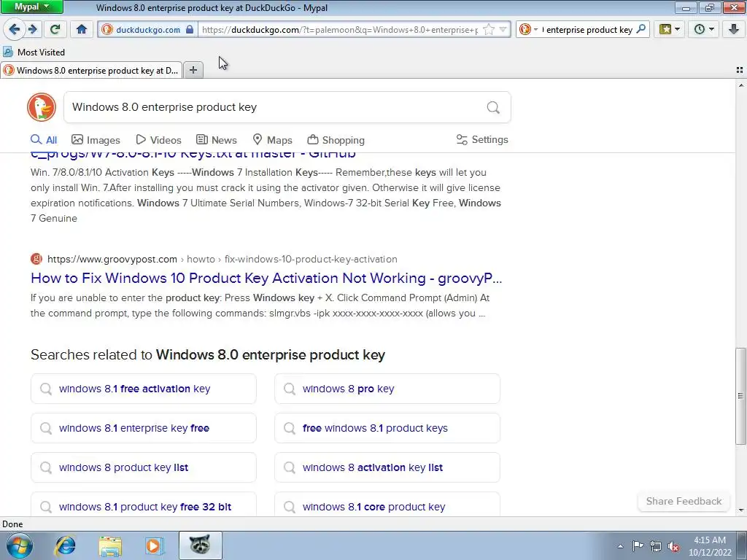Open Windows Explorer from the taskbar
The image size is (747, 560).
click(x=110, y=545)
